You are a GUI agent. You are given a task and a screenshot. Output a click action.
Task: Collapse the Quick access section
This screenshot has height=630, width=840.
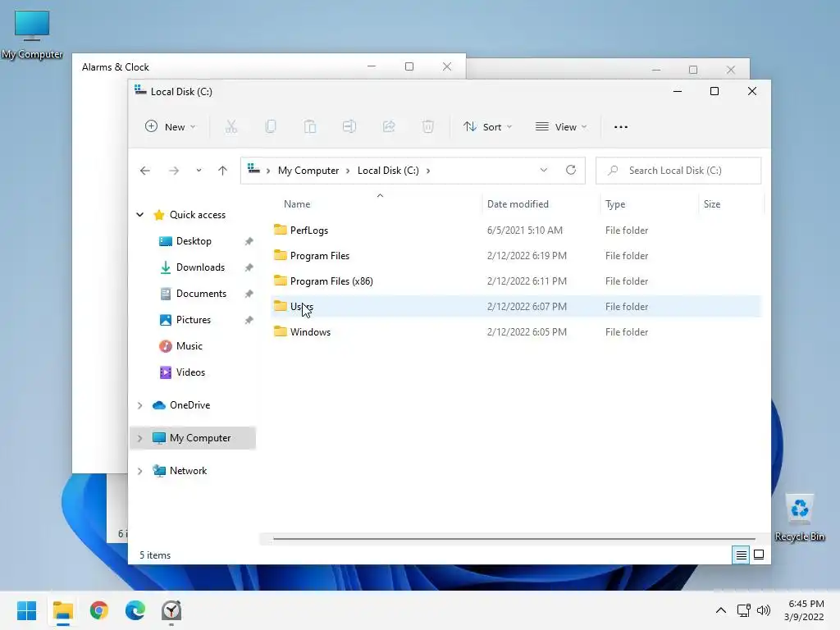coord(139,215)
